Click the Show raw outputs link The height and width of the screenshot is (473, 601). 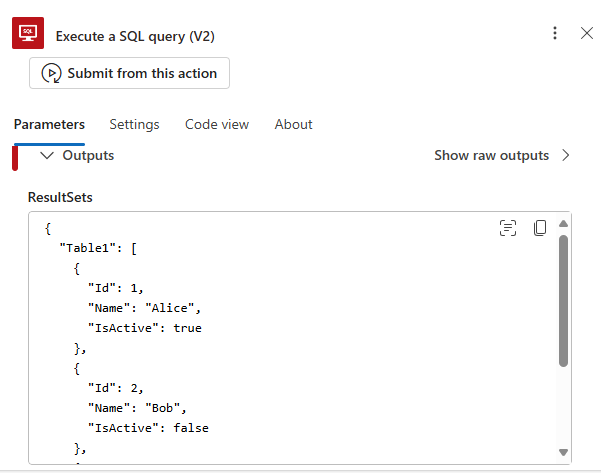pos(491,156)
